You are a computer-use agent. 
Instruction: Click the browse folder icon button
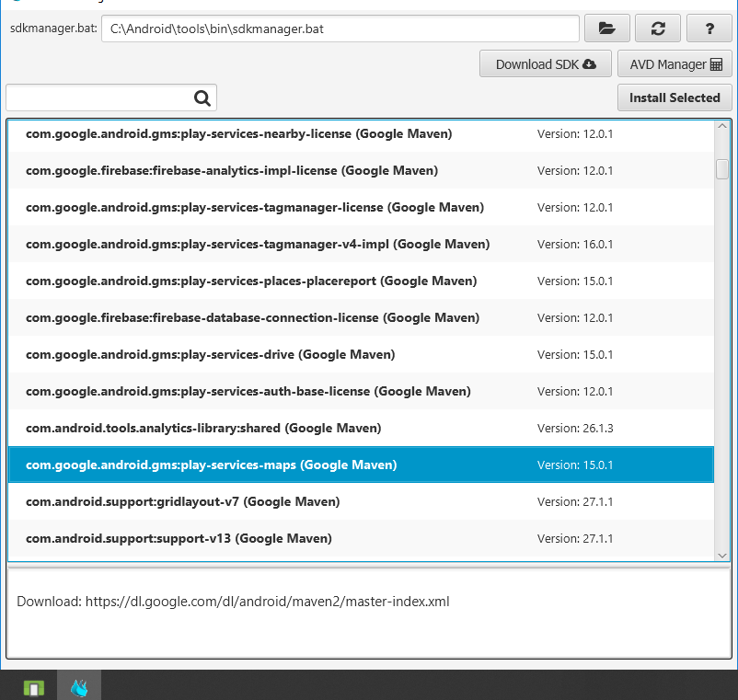(606, 29)
